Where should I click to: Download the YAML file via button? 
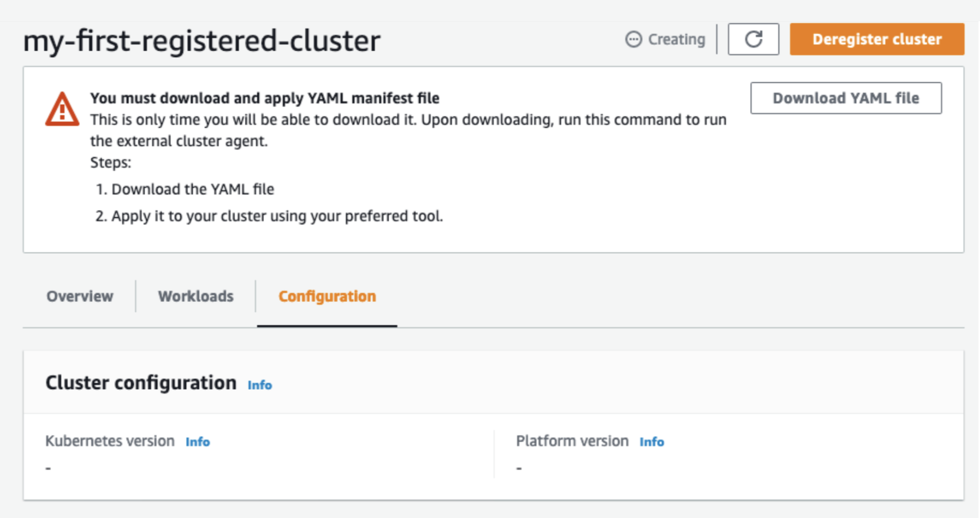[845, 98]
